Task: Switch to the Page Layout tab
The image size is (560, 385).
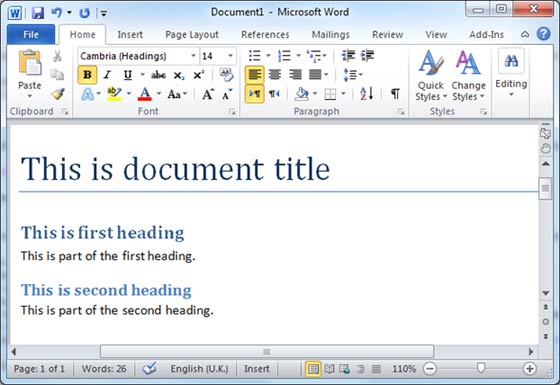Action: click(192, 35)
